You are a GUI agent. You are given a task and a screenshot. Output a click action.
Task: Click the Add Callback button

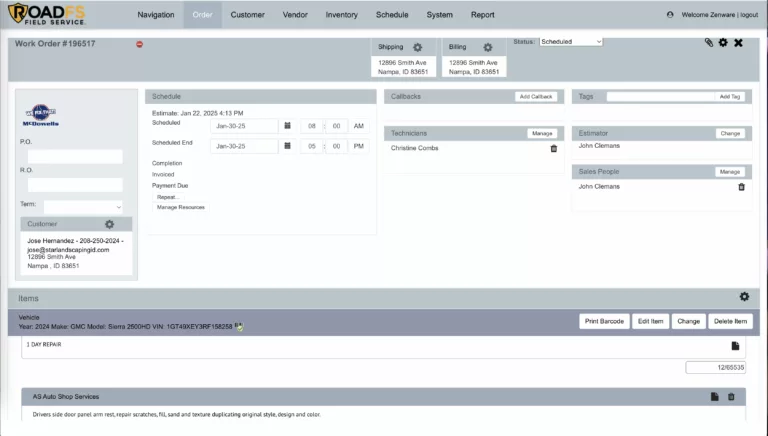pos(536,97)
